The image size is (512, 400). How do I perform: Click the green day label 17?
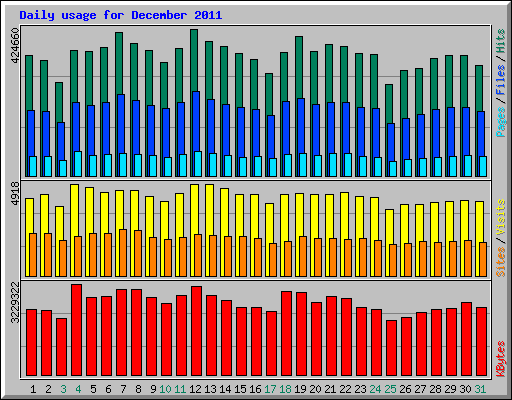coord(270,389)
